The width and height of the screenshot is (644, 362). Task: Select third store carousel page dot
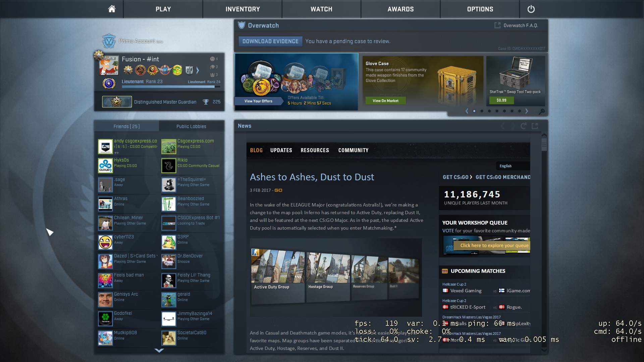[x=489, y=111]
